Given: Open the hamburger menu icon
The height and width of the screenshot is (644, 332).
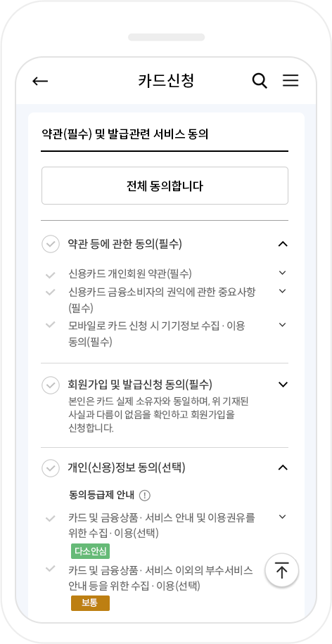Looking at the screenshot, I should pos(290,80).
